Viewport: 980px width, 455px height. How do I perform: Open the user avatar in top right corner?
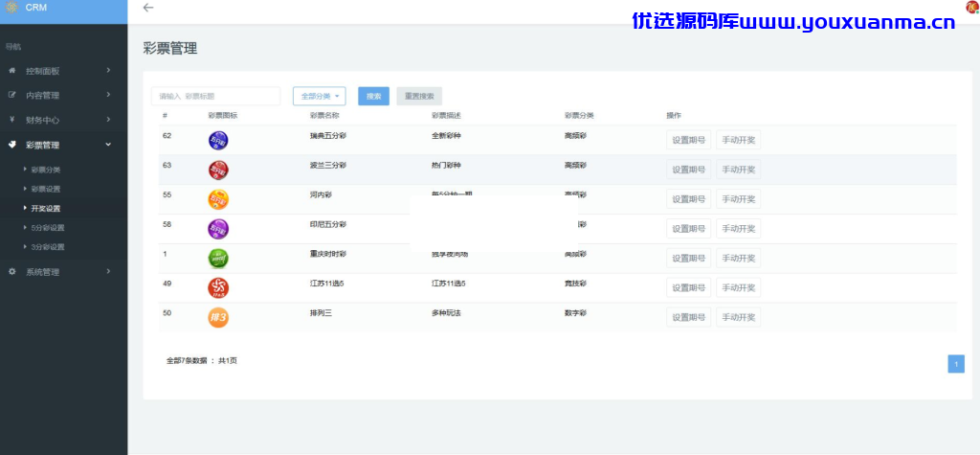(973, 7)
